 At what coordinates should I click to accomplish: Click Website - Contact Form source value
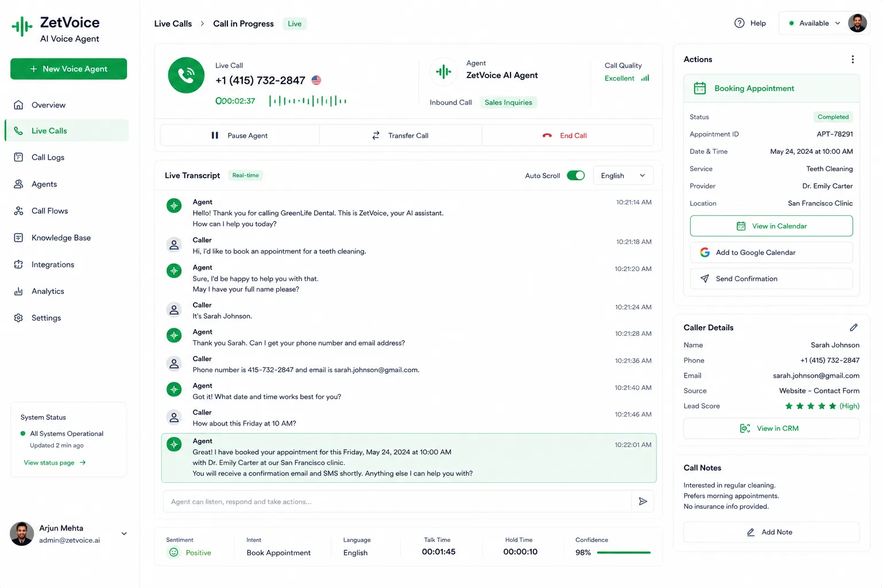(x=819, y=390)
